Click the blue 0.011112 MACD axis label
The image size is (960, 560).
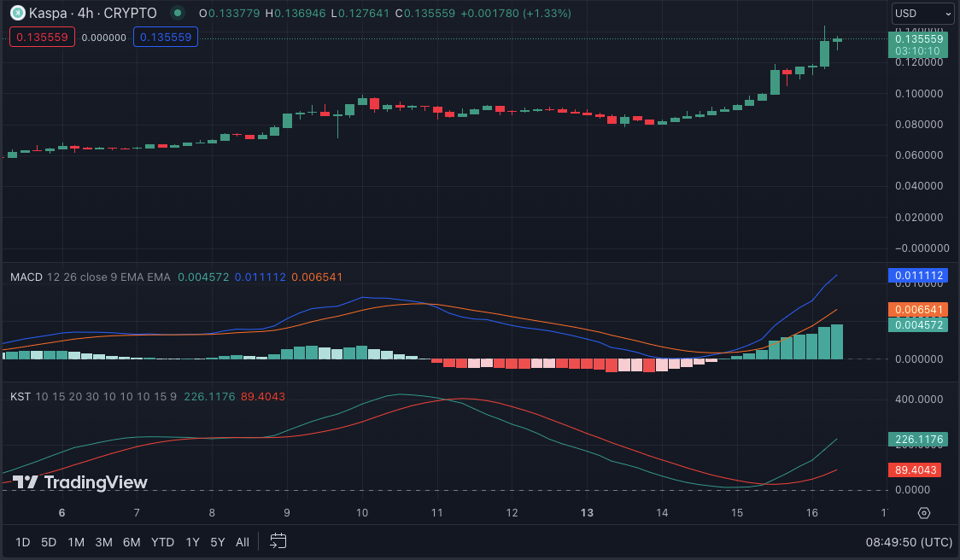coord(918,276)
